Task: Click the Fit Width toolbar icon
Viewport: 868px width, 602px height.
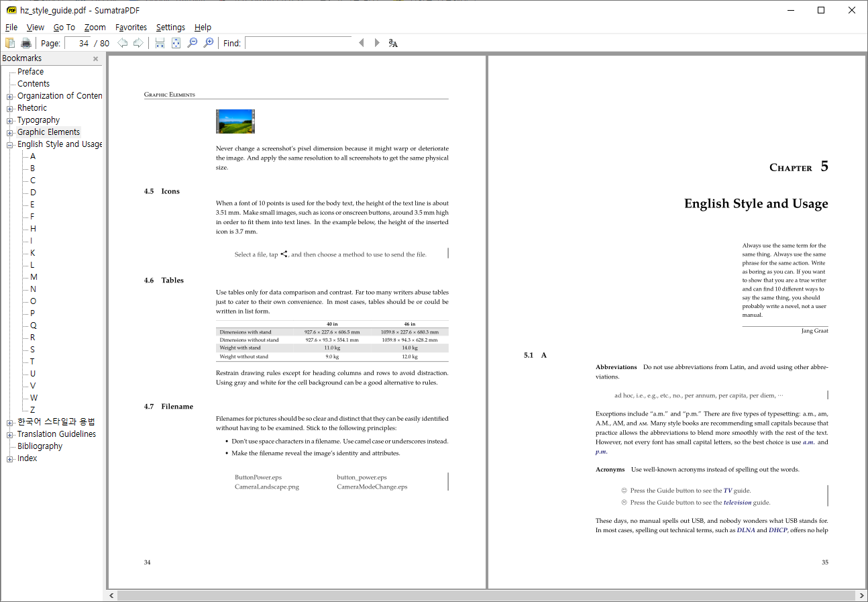Action: (160, 43)
